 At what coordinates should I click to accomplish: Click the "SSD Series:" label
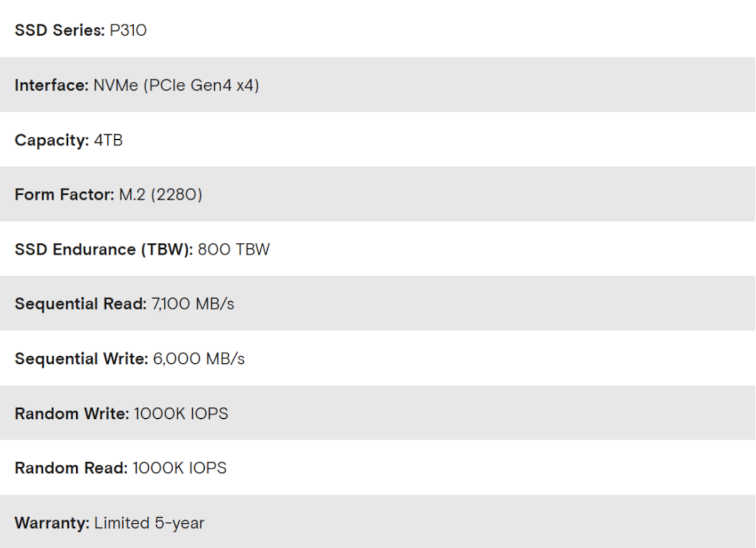(59, 30)
